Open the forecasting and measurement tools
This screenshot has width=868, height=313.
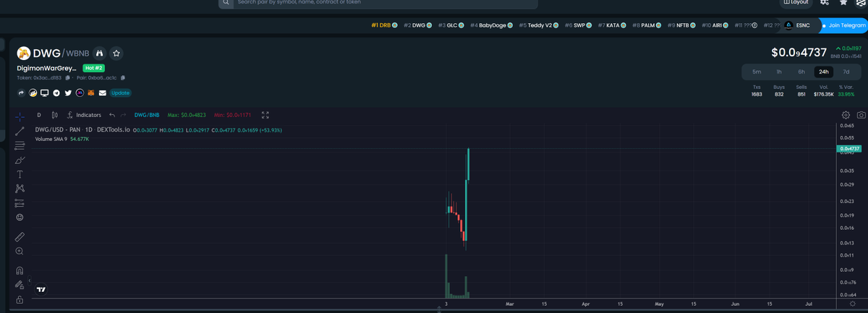tap(20, 203)
